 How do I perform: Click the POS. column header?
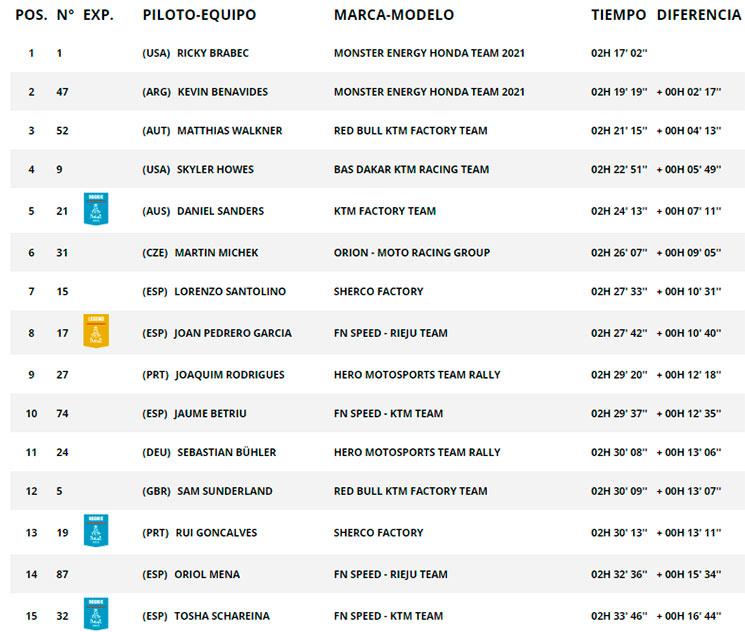(31, 15)
